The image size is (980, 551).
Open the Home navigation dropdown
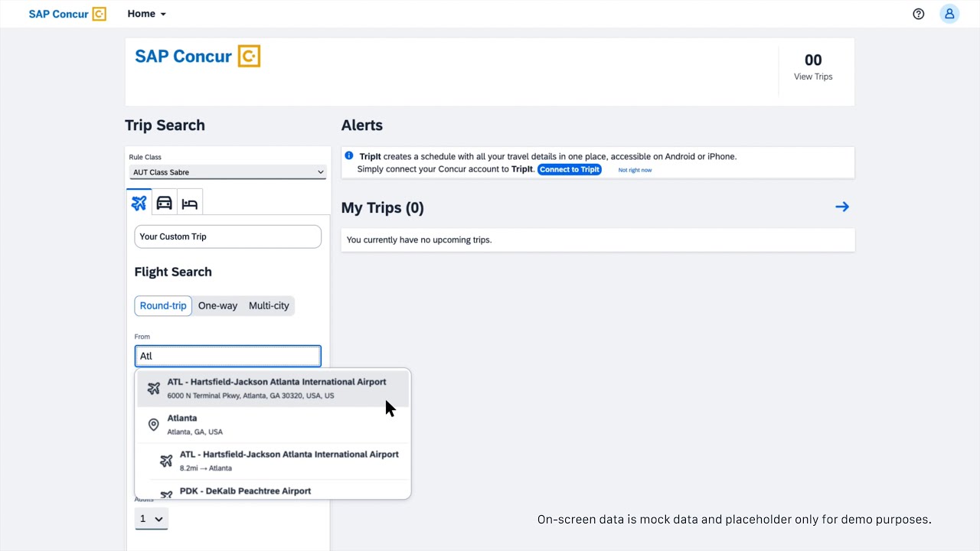click(147, 14)
